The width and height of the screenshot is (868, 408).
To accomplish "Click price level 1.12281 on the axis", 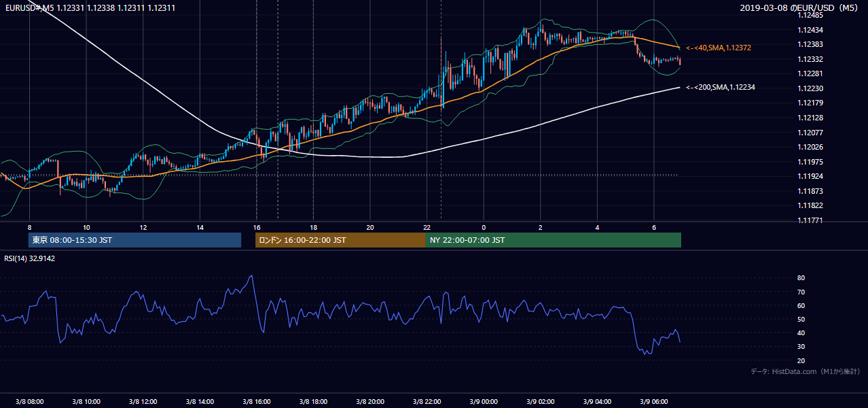I will click(x=811, y=73).
